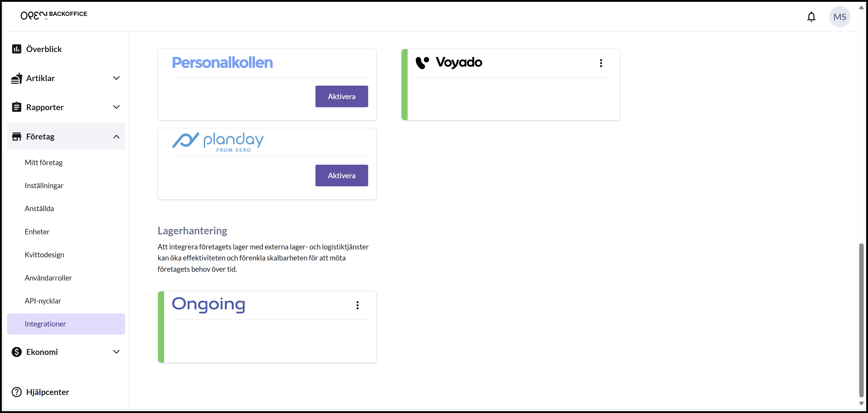Click the Planday from Xero logo

[218, 142]
